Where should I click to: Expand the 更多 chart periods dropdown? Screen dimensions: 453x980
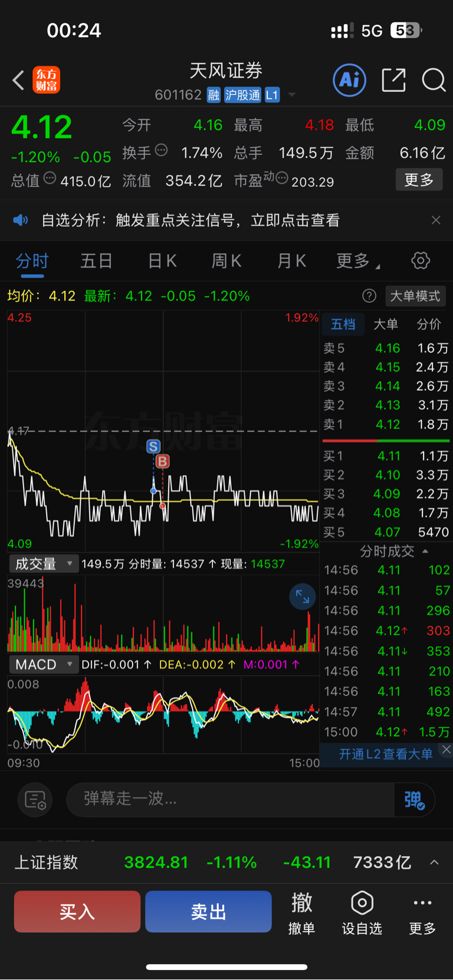click(357, 260)
